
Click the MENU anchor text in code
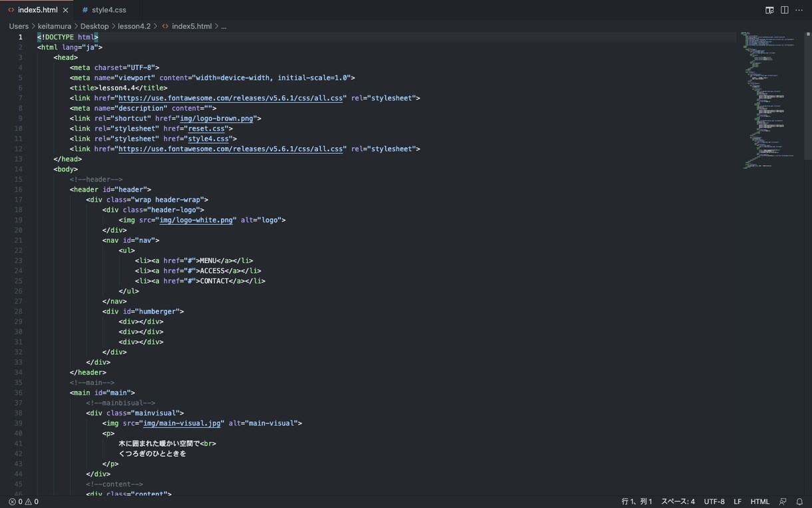pyautogui.click(x=210, y=260)
